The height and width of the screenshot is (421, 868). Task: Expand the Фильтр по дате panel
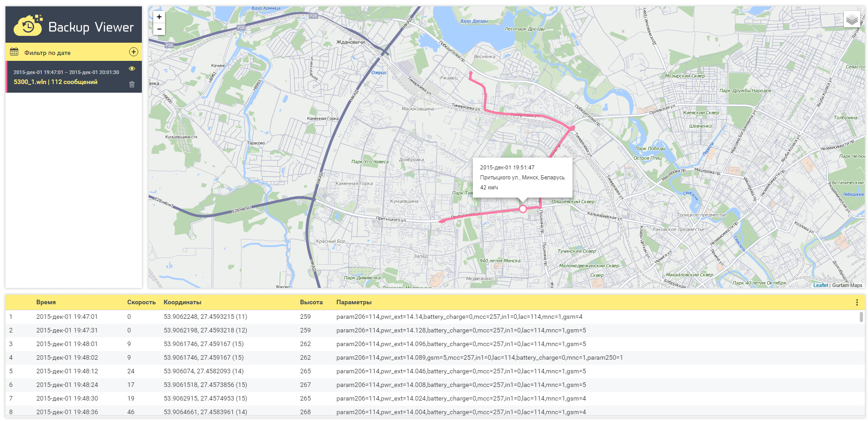[x=47, y=53]
